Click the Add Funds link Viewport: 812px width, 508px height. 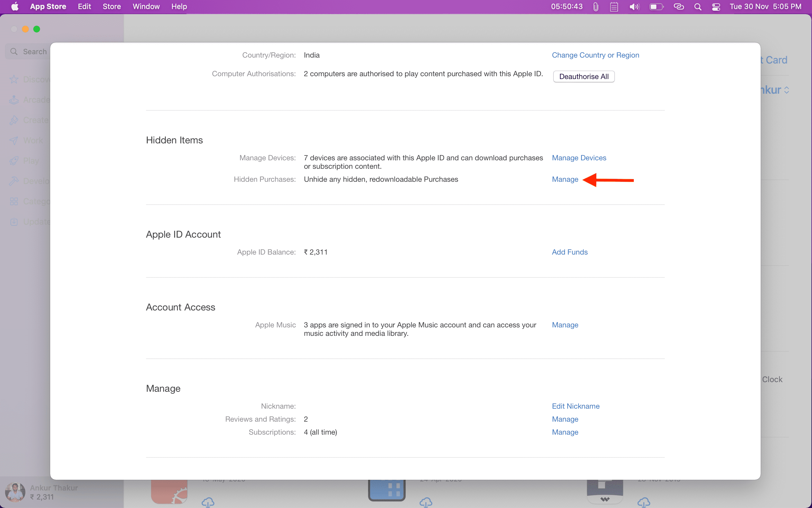[570, 252]
